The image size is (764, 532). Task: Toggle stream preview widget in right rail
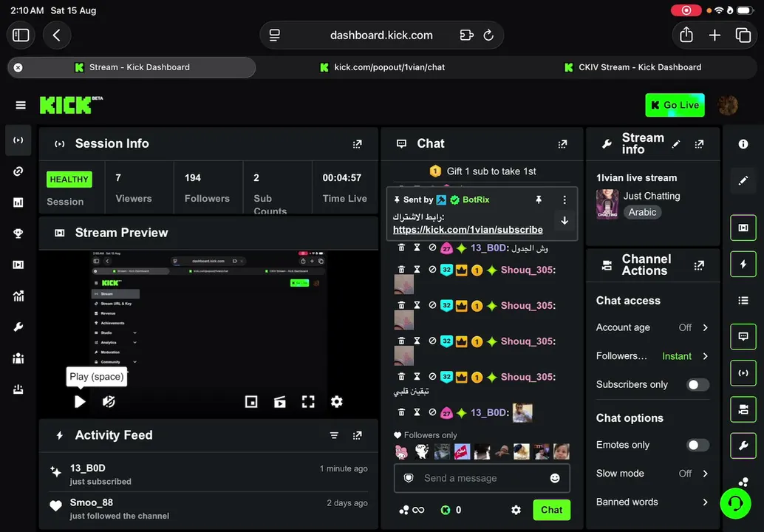pos(743,228)
